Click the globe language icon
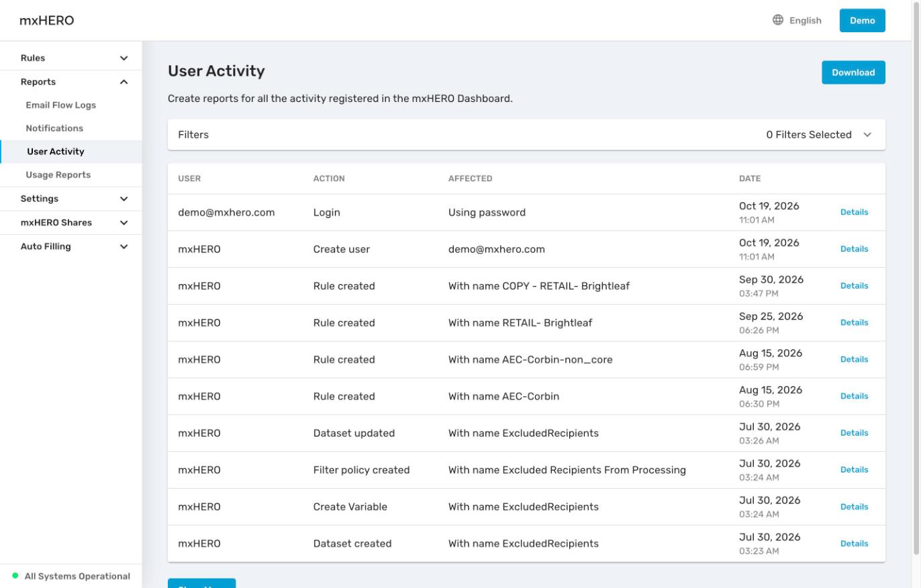The height and width of the screenshot is (588, 921). pos(778,20)
